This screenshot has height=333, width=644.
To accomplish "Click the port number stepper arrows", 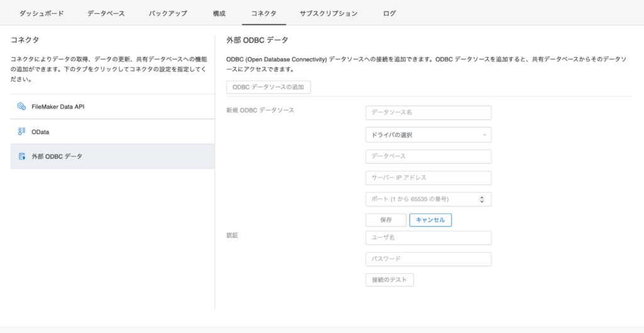I will pyautogui.click(x=482, y=199).
